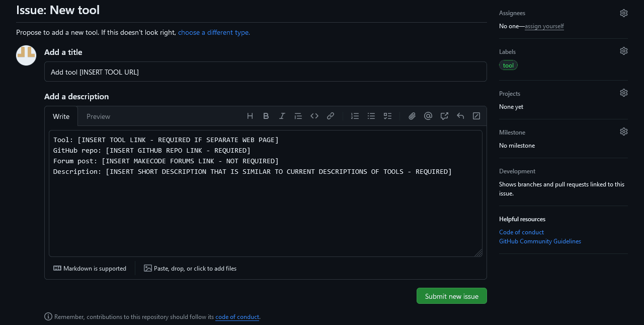644x325 pixels.
Task: Mention a user with the @ icon
Action: [x=428, y=116]
